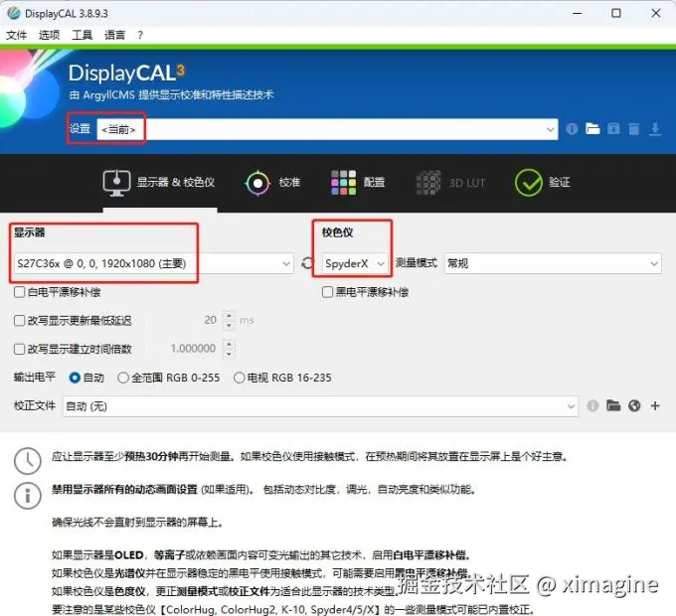The width and height of the screenshot is (676, 616).
Task: Open the 选项 menu
Action: click(x=49, y=35)
